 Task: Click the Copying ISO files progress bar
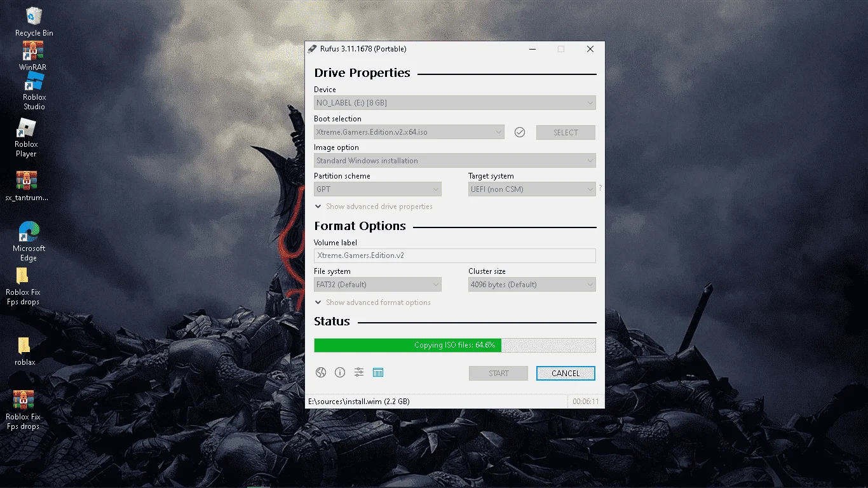(455, 345)
